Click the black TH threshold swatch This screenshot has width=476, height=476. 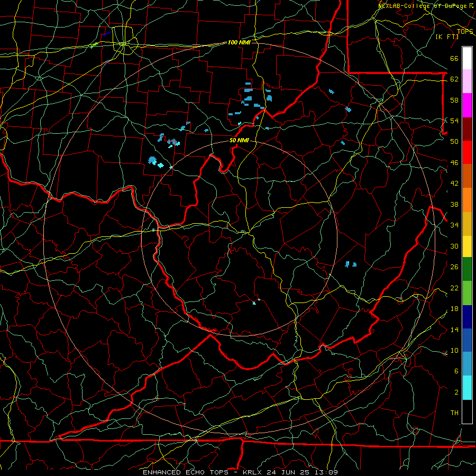(467, 411)
